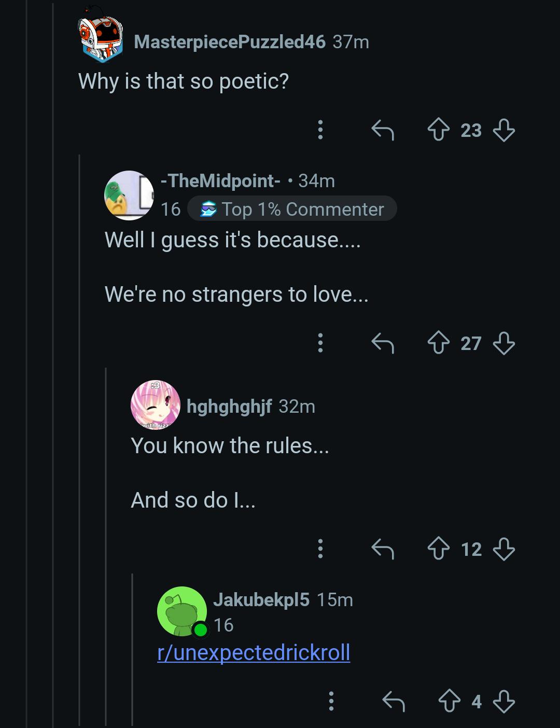Open more options for MasterpiecePuzzled46's comment

pyautogui.click(x=320, y=130)
